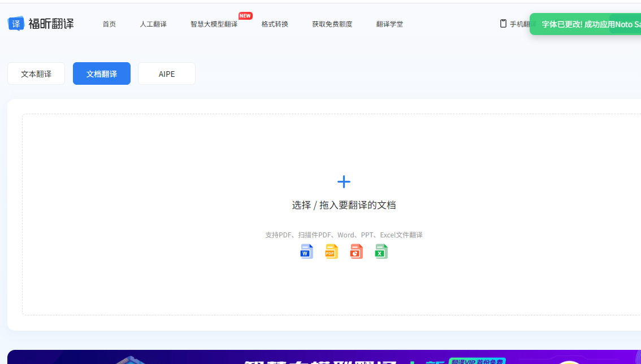This screenshot has width=641, height=364.
Task: Select the 文档翻译 tab
Action: click(101, 73)
